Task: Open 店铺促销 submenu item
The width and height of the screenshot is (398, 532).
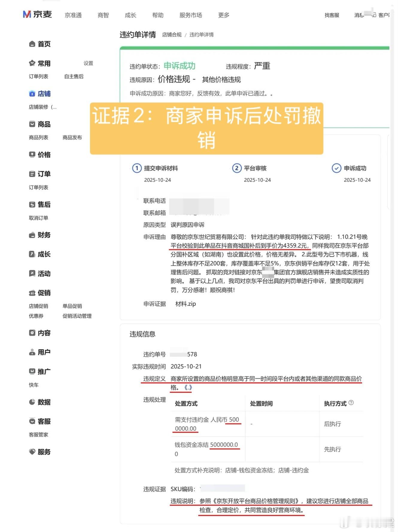Action: point(38,306)
